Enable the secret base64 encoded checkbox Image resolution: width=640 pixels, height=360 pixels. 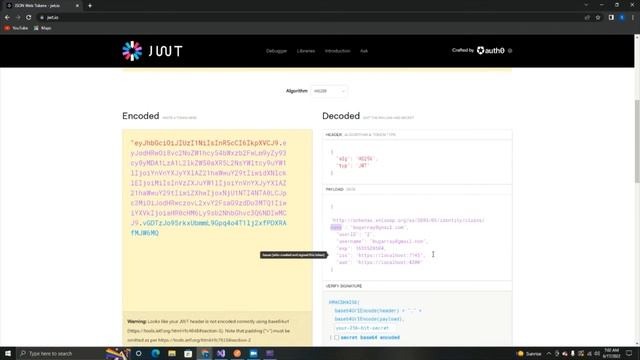pos(336,338)
